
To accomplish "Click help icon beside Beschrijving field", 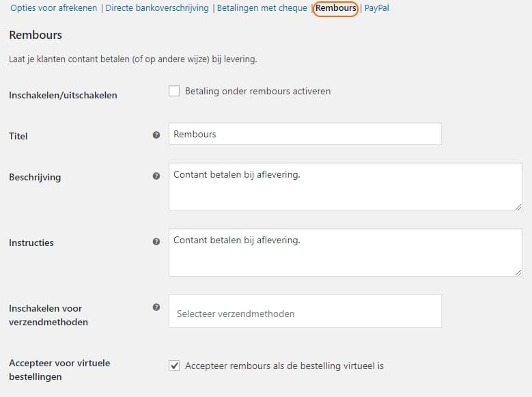I will [156, 176].
